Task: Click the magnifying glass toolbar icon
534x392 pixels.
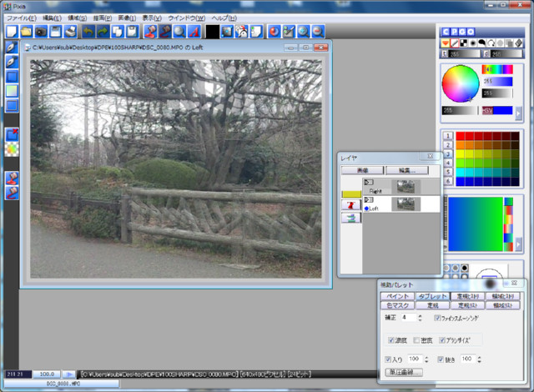Action: tap(179, 32)
